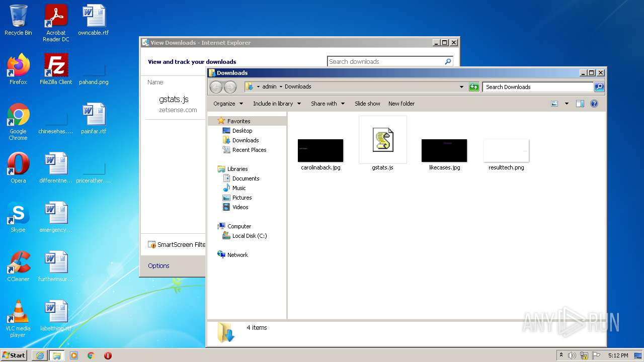This screenshot has width=644, height=362.
Task: Show hidden system tray icons
Action: tap(561, 355)
